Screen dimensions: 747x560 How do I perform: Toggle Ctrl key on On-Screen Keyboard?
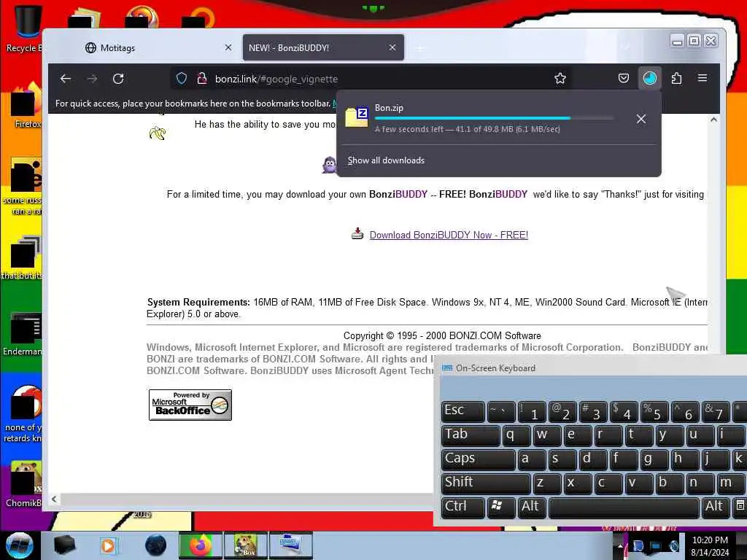(463, 507)
